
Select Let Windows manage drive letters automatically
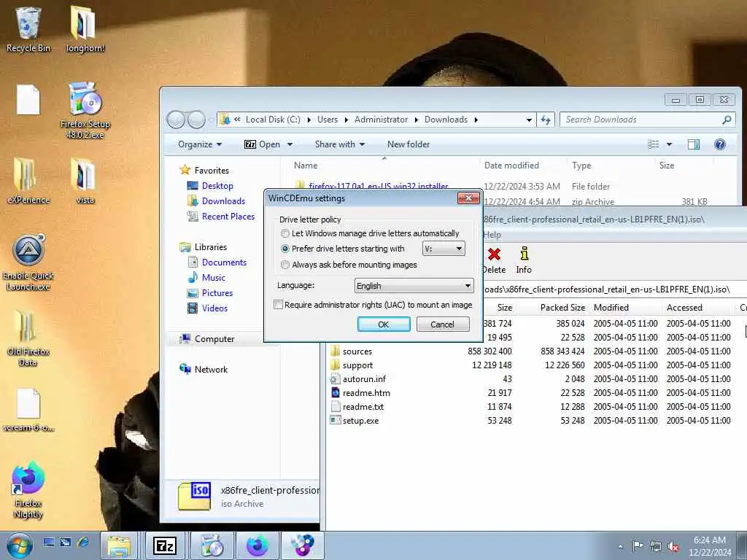[x=285, y=233]
